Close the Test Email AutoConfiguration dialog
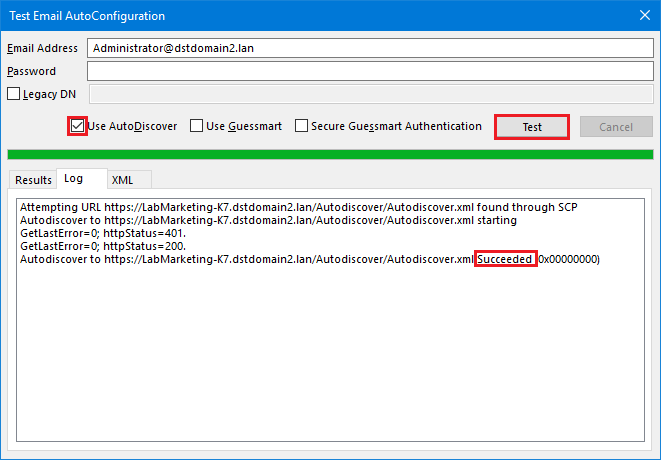The width and height of the screenshot is (661, 460). click(645, 16)
